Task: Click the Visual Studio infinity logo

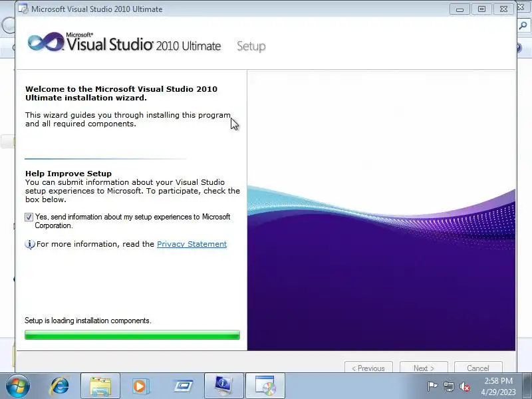Action: (46, 43)
